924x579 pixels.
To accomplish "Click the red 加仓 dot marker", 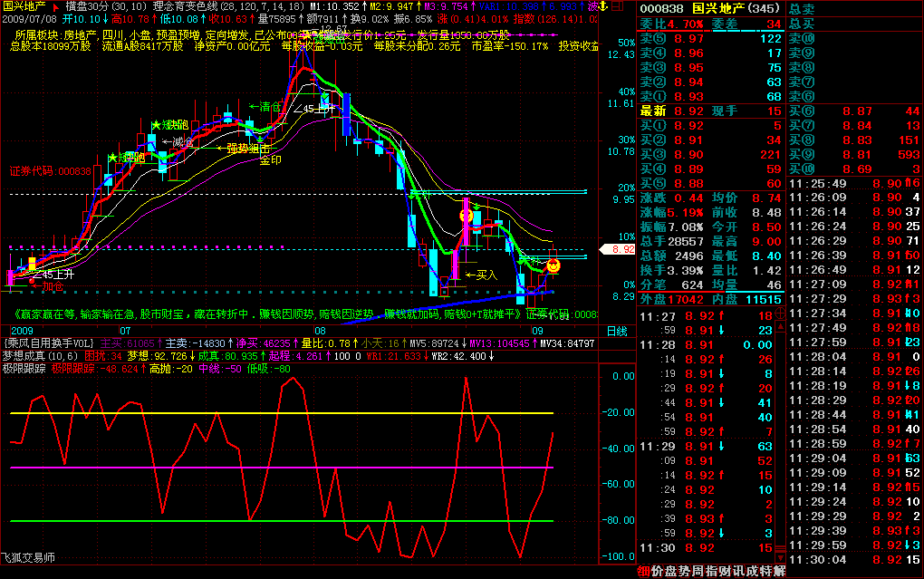I will click(33, 283).
